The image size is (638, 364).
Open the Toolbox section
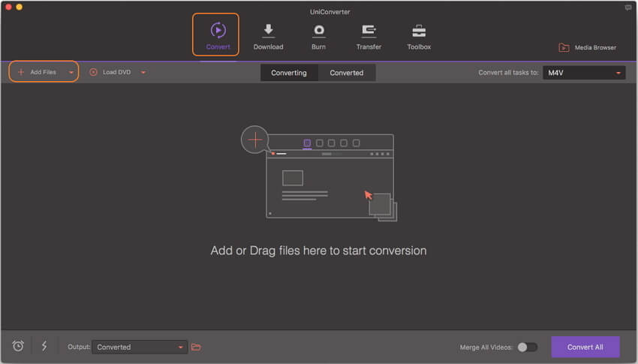pyautogui.click(x=419, y=37)
